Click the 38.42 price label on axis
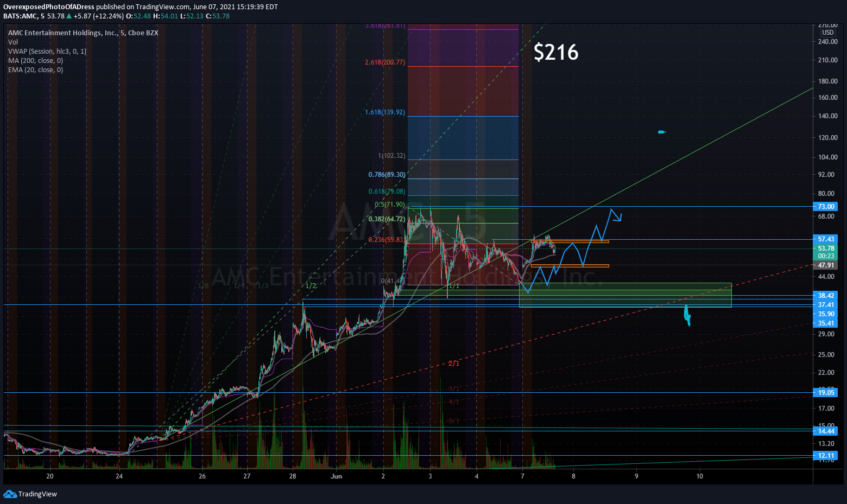This screenshot has width=847, height=504. coord(826,296)
